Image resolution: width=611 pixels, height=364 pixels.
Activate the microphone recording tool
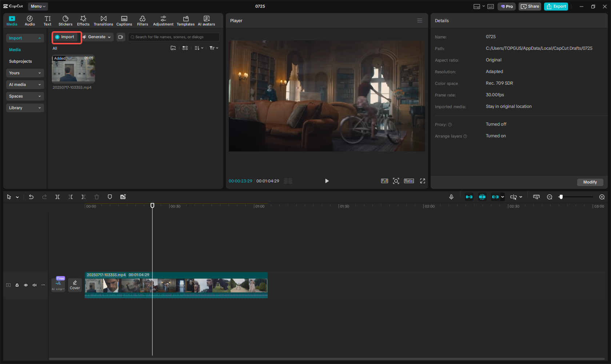[451, 197]
